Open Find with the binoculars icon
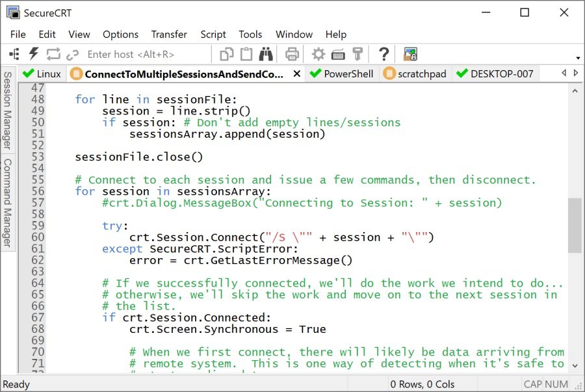The width and height of the screenshot is (585, 392). (266, 54)
